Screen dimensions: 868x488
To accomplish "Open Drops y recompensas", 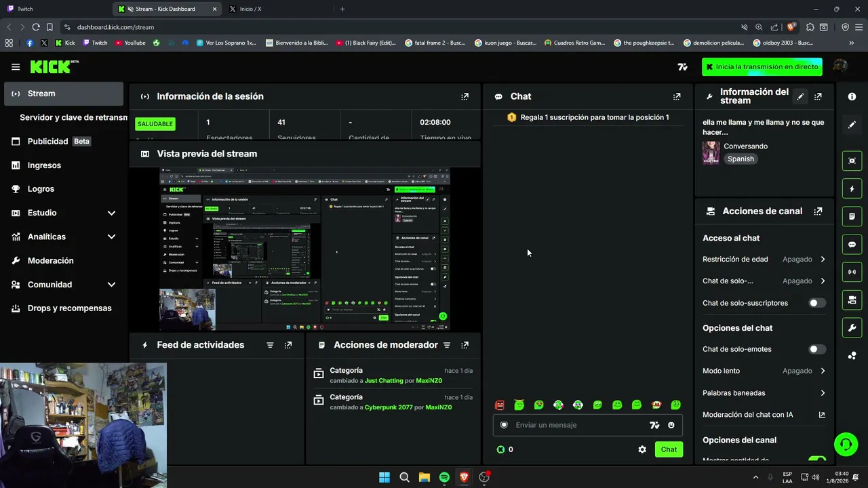I will (x=64, y=308).
